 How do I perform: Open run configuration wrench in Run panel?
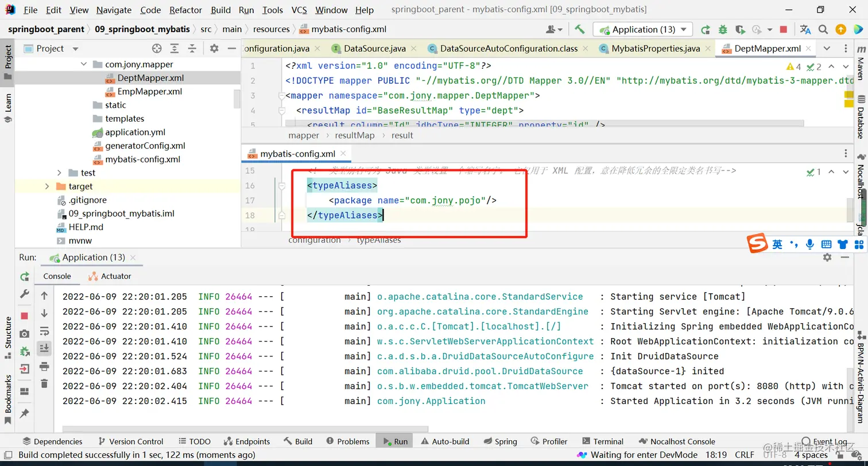point(25,294)
